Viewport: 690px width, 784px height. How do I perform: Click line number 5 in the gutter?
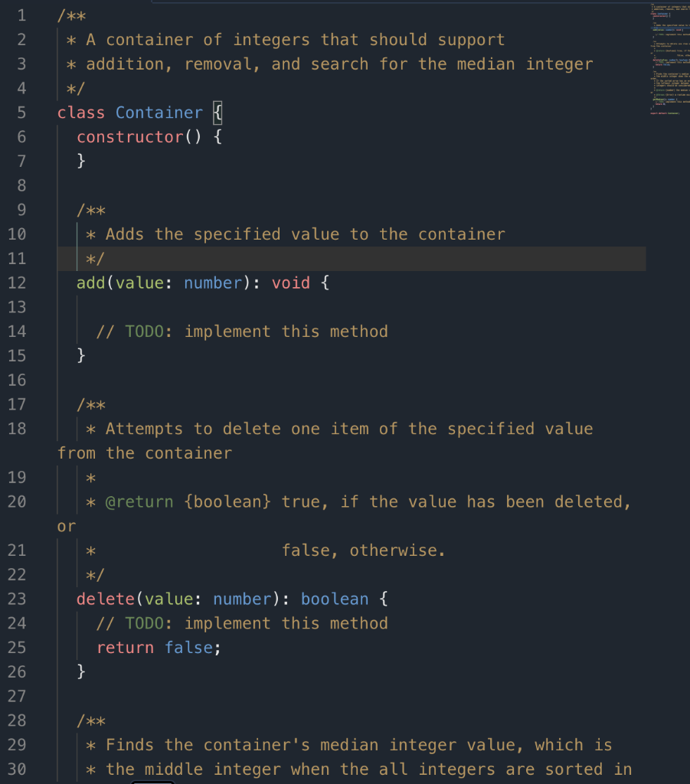[21, 112]
